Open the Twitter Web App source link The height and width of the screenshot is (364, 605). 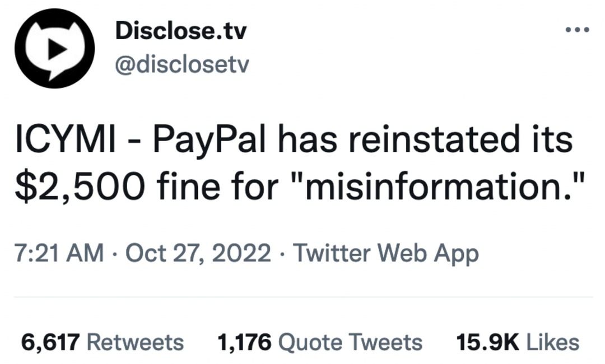[386, 253]
